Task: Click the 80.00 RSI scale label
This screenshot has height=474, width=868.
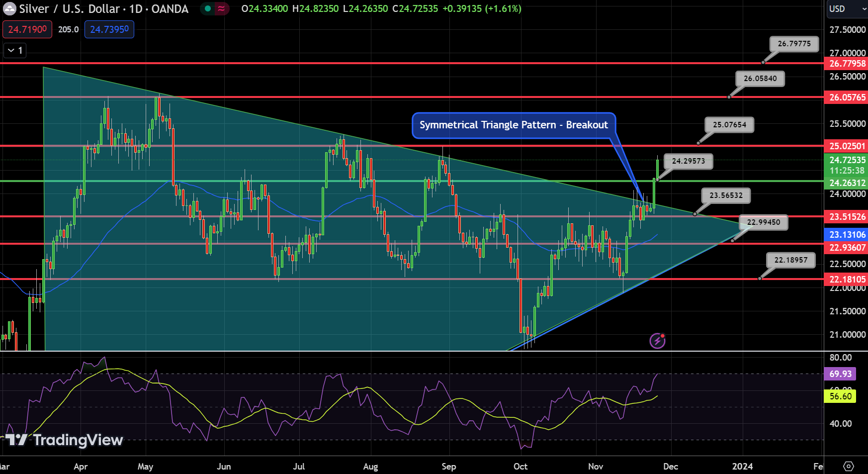Action: click(841, 358)
